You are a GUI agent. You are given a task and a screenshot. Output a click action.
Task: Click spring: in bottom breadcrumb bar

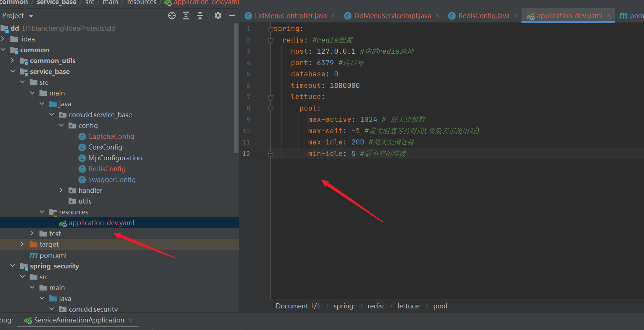344,306
